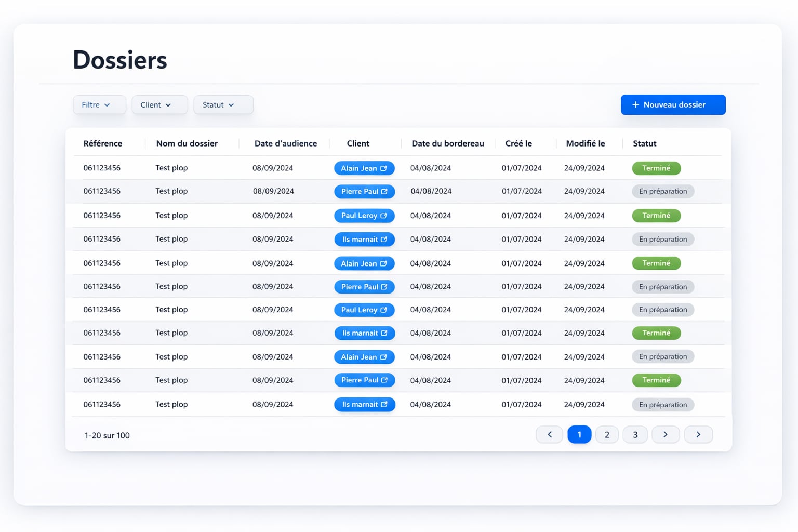Click the external link icon beside Ils marnait

pos(384,239)
